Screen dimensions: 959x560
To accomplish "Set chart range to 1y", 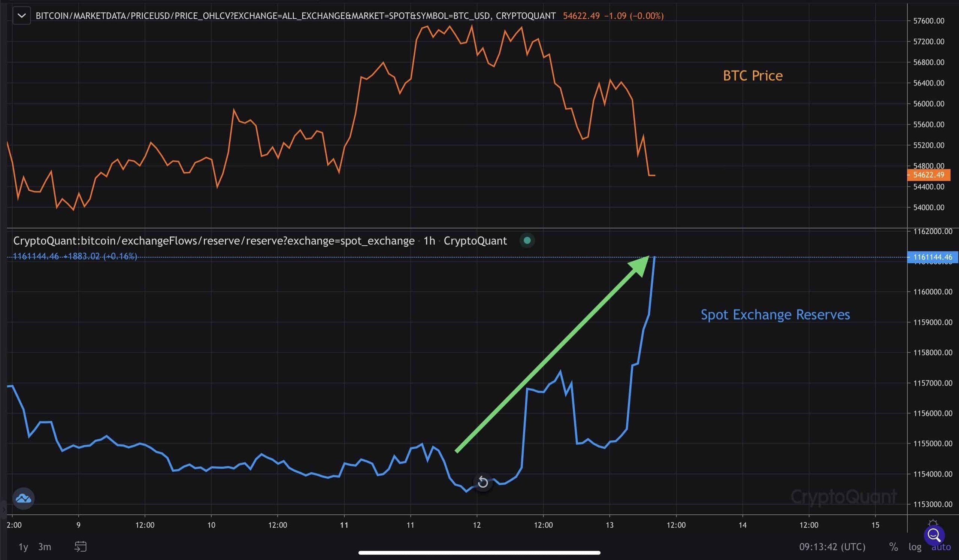I will [x=23, y=547].
